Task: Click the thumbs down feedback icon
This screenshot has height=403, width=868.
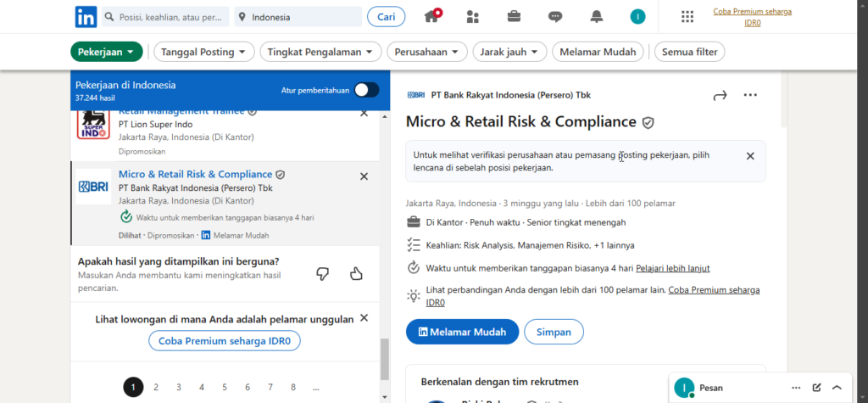Action: (323, 273)
